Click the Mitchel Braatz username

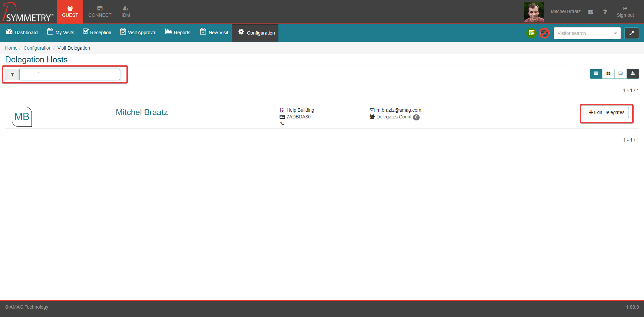[x=566, y=11]
